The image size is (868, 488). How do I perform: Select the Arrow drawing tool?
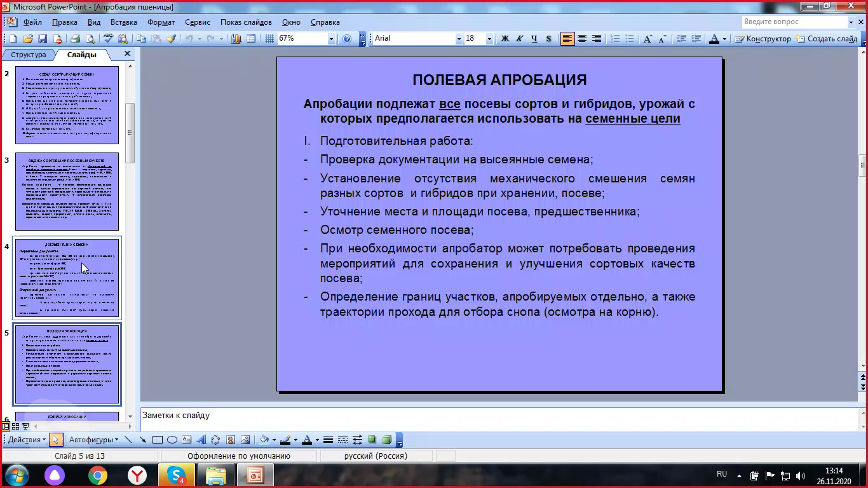143,440
